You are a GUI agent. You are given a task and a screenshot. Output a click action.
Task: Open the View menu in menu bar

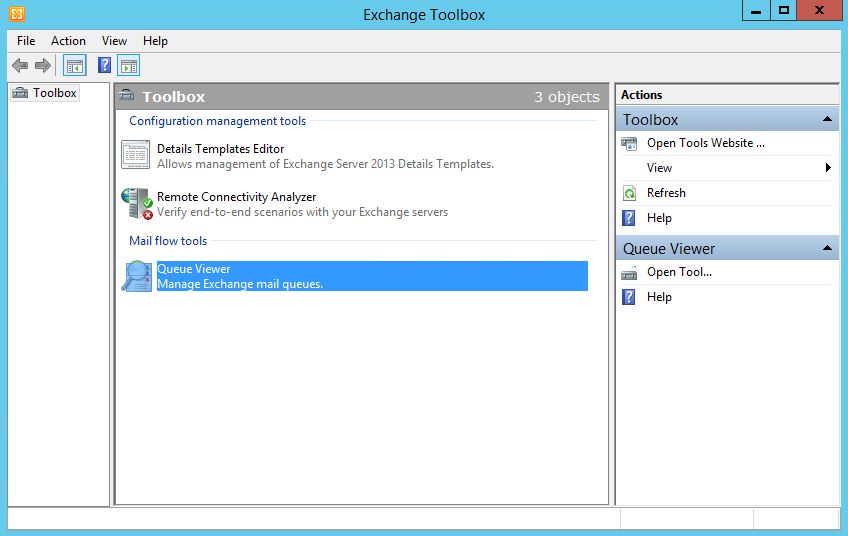(114, 41)
